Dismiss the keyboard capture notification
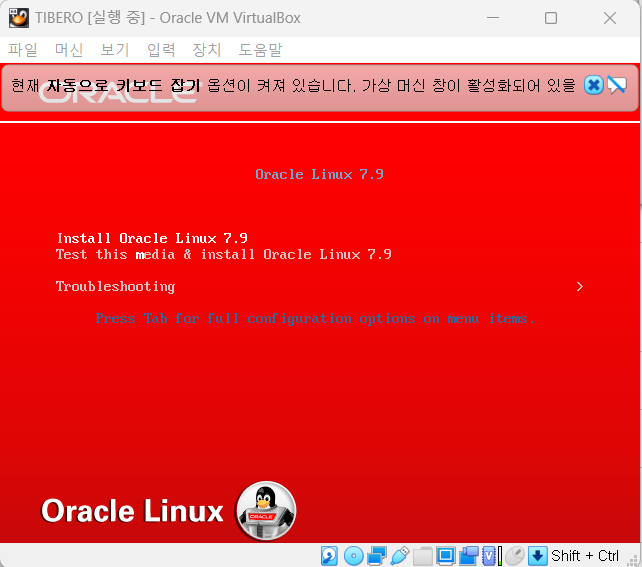The width and height of the screenshot is (642, 567). point(593,85)
